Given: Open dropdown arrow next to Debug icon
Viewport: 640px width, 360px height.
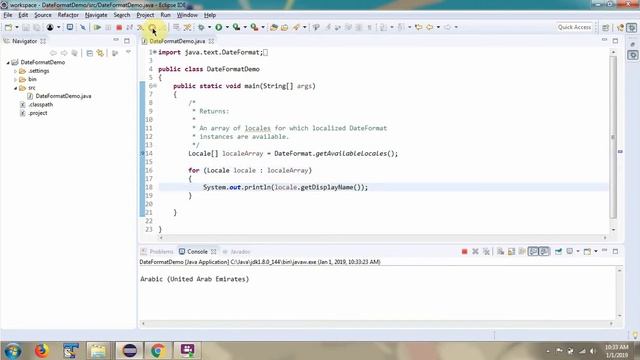Looking at the screenshot, I should point(209,27).
